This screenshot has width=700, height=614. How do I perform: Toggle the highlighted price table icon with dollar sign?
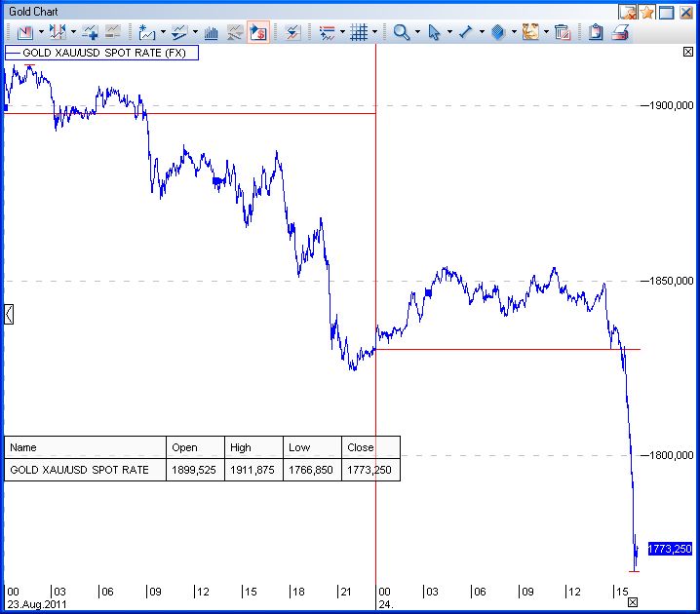click(x=258, y=32)
